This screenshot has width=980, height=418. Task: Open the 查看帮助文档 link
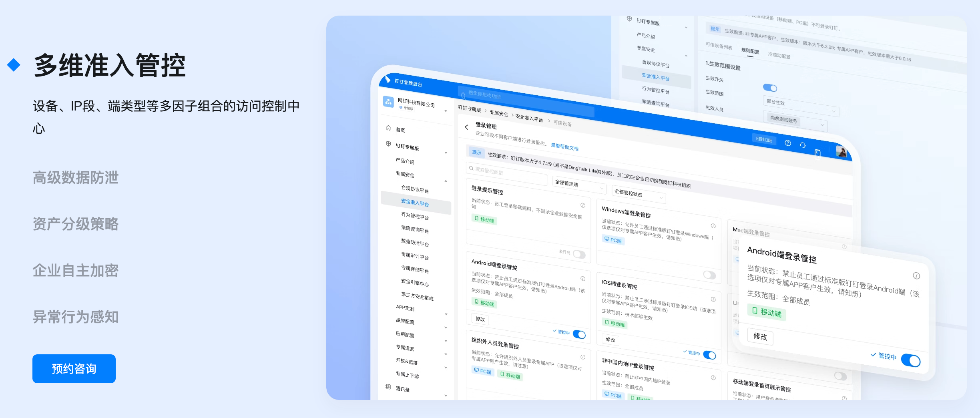pos(564,147)
